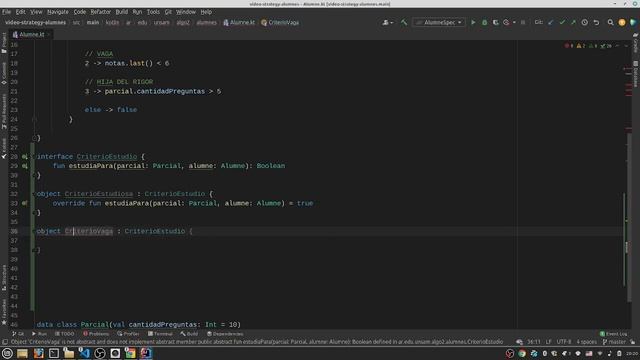The width and height of the screenshot is (640, 360).
Task: Open the Gradle side tool window
Action: (x=636, y=43)
